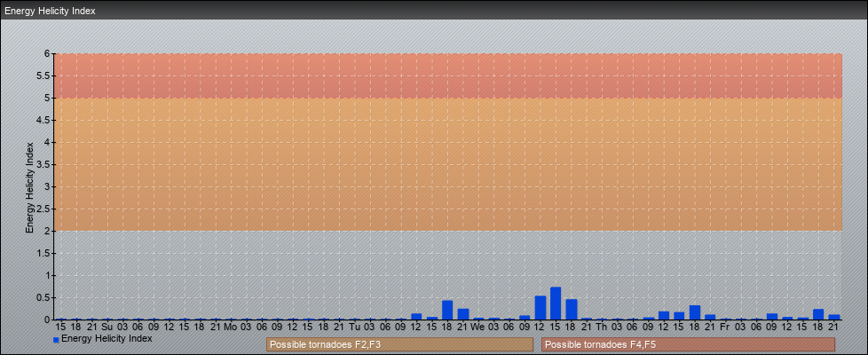The width and height of the screenshot is (868, 355).
Task: Click the vertical 'Energy Helicity Index' axis title
Action: click(x=30, y=187)
